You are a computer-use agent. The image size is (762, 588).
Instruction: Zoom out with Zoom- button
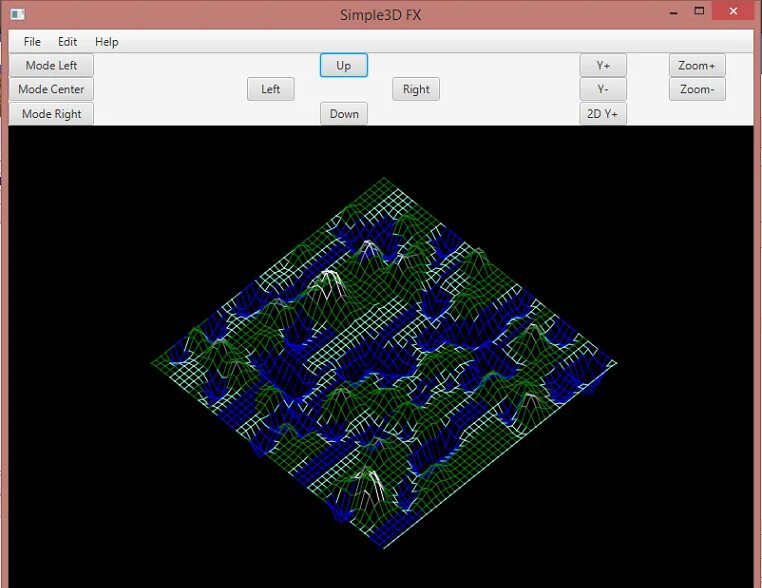point(697,89)
